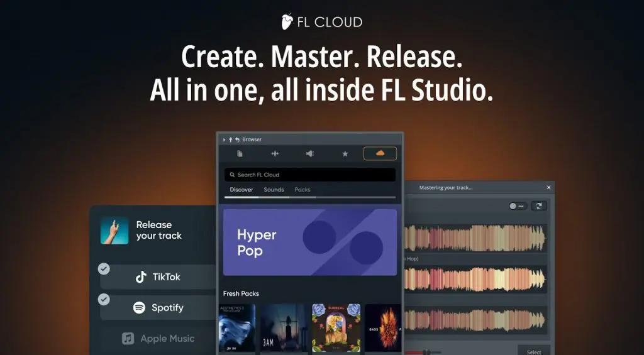The image size is (644, 355).
Task: Click the Search FL Cloud field
Action: [309, 175]
